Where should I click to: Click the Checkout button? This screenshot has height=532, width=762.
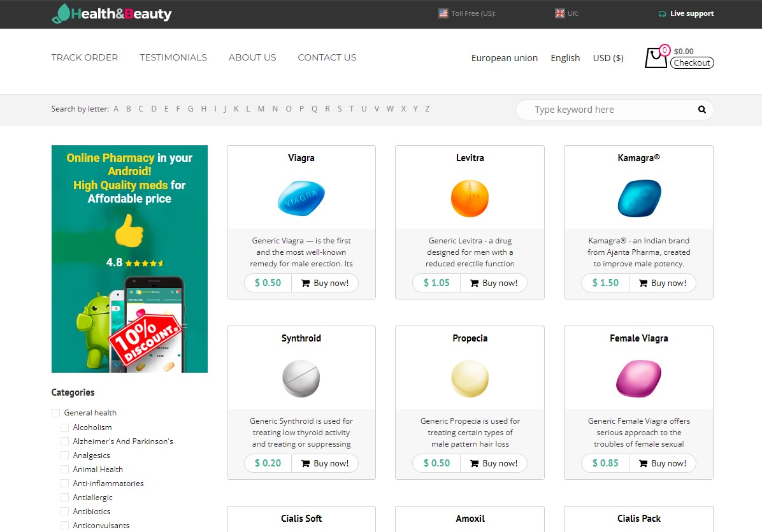click(x=692, y=62)
